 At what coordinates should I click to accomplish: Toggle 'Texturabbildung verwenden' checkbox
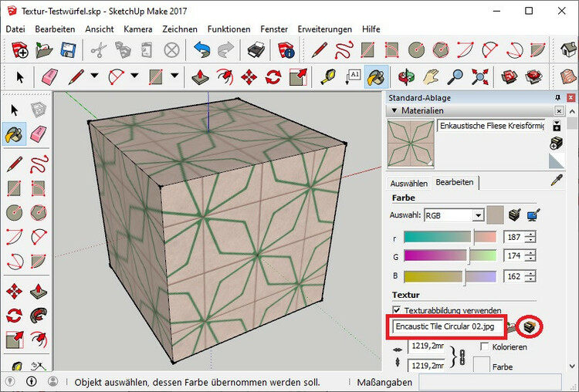pos(397,310)
